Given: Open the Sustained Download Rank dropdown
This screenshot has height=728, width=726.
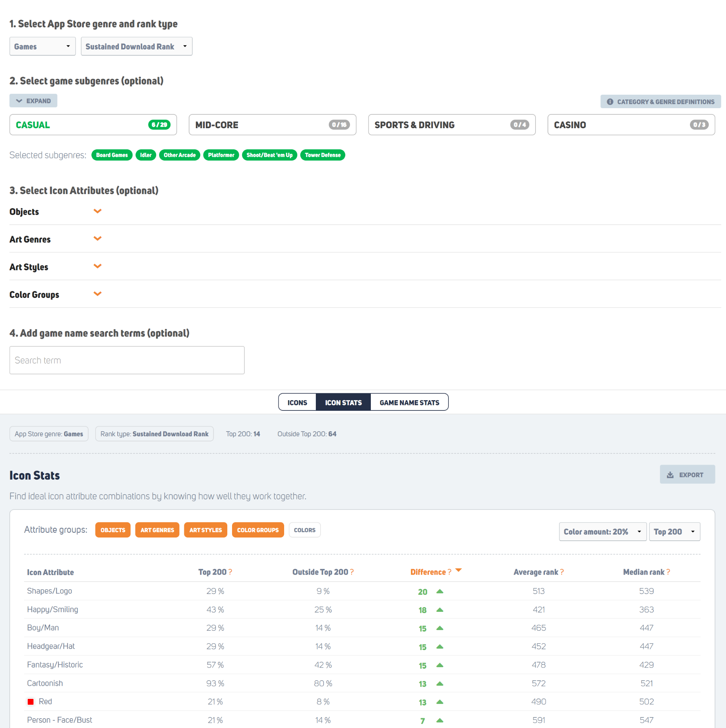Looking at the screenshot, I should point(137,46).
